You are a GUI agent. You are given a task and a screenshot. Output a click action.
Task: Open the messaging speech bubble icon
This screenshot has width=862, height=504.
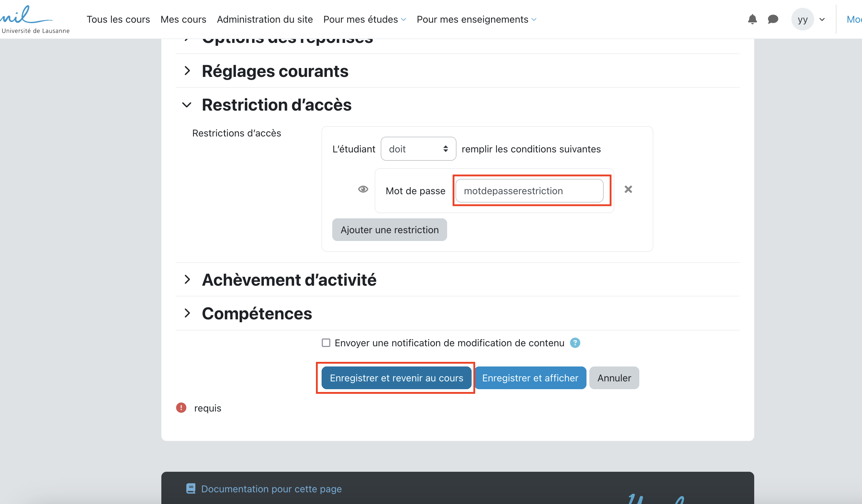[x=773, y=19]
